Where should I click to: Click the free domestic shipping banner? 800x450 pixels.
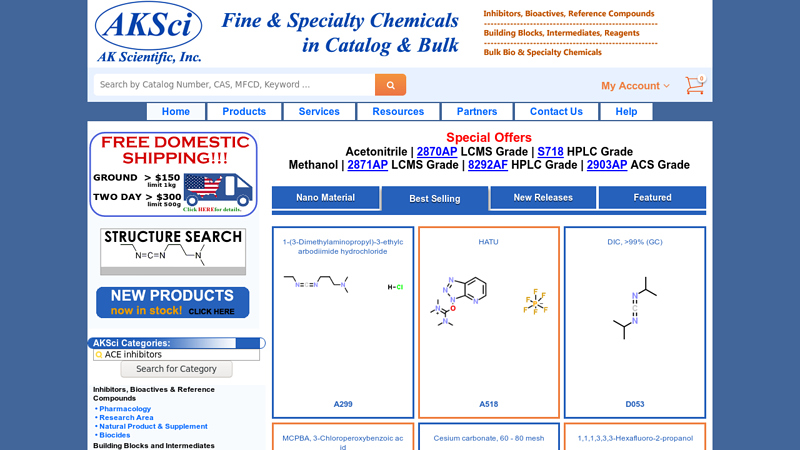(173, 174)
